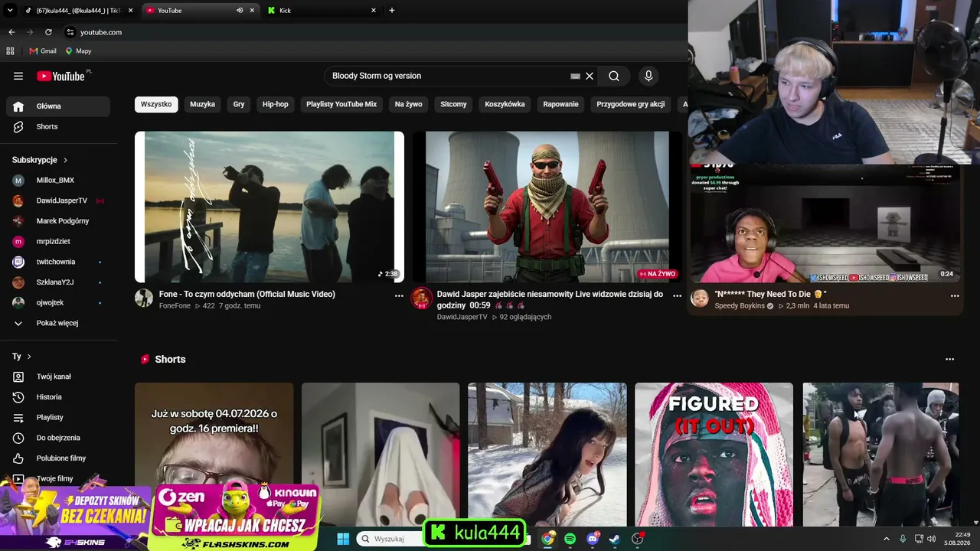This screenshot has height=551, width=980.
Task: Select the Hip-hop filter chip
Action: coord(276,104)
